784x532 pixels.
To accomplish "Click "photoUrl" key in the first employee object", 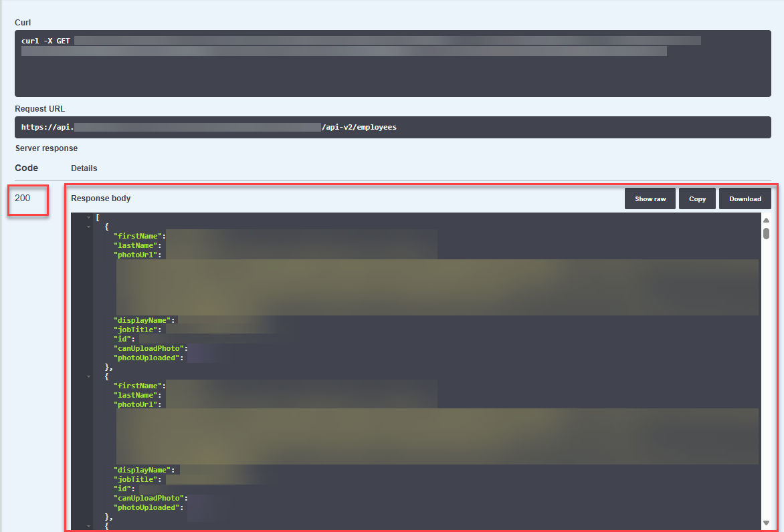I will [136, 255].
